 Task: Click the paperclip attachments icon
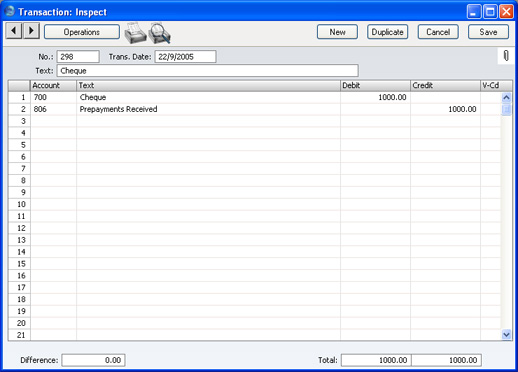click(506, 56)
